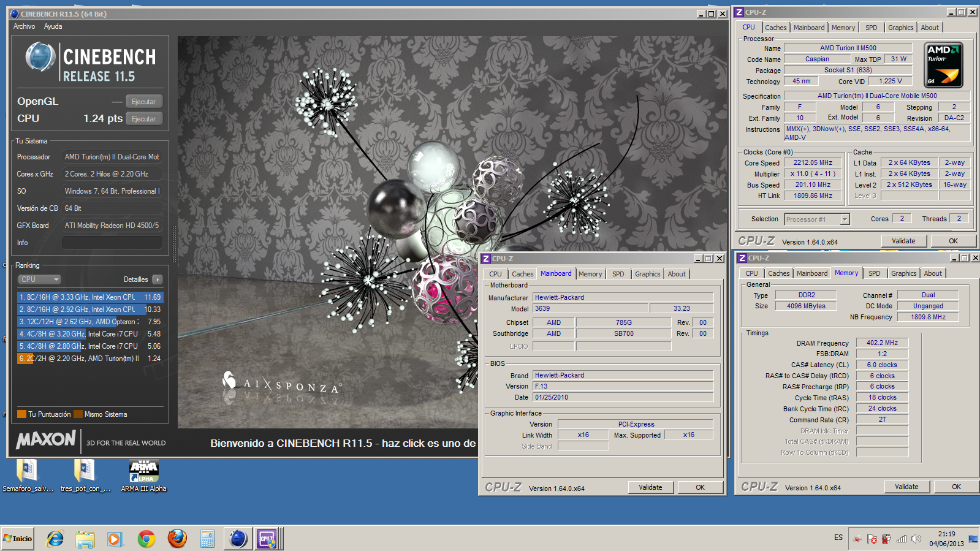Switch to Cinebench taskbar button
980x551 pixels.
pyautogui.click(x=238, y=539)
